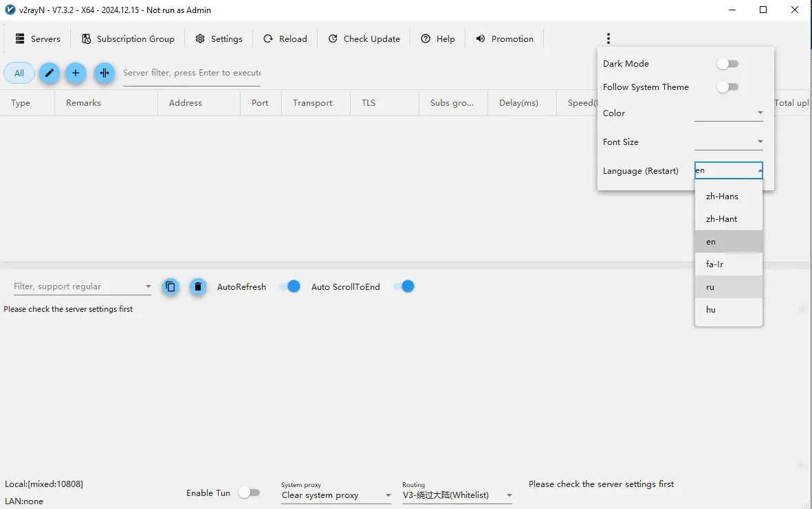Enable the Dark Mode switch
The image size is (812, 509).
tap(727, 64)
